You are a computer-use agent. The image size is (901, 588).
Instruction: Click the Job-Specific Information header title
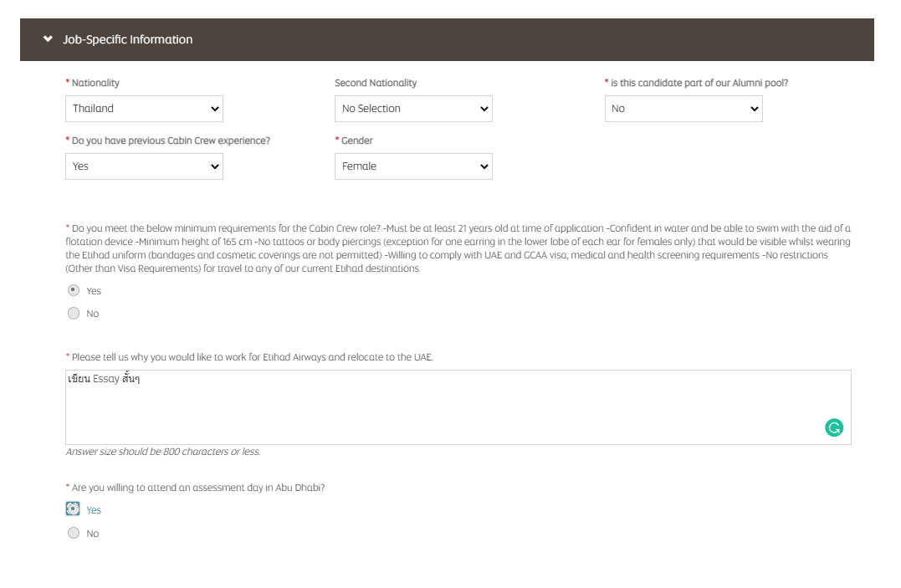tap(127, 39)
